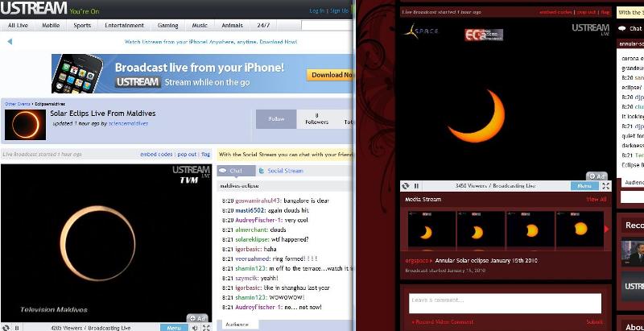Viewport: 644px width, 331px height.
Task: Click pop out link in right window
Action: click(x=586, y=12)
